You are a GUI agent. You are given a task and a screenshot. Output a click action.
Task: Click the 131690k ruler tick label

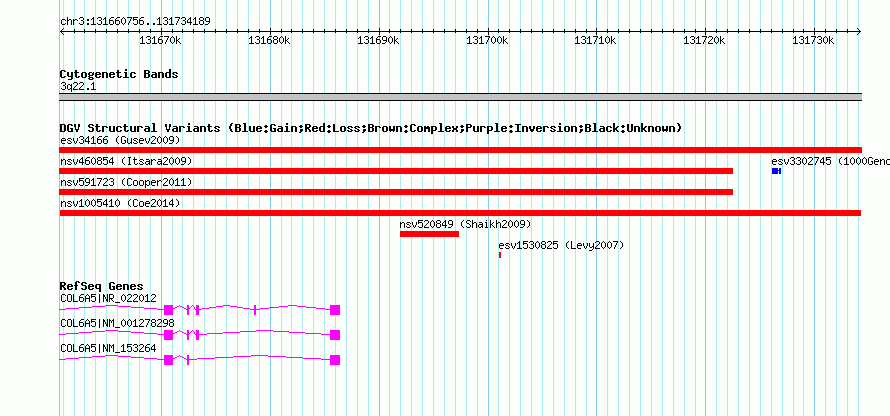click(377, 40)
